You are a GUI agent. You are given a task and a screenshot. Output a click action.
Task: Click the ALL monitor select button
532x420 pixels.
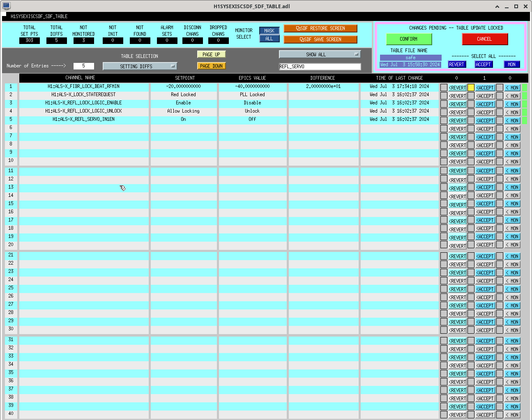[x=269, y=39]
